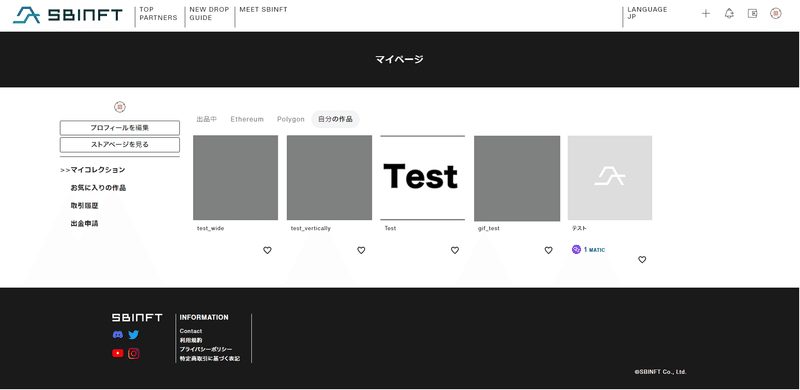Viewport: 800px width, 390px height.
Task: Open NEW DROP GUIDE menu
Action: [209, 14]
